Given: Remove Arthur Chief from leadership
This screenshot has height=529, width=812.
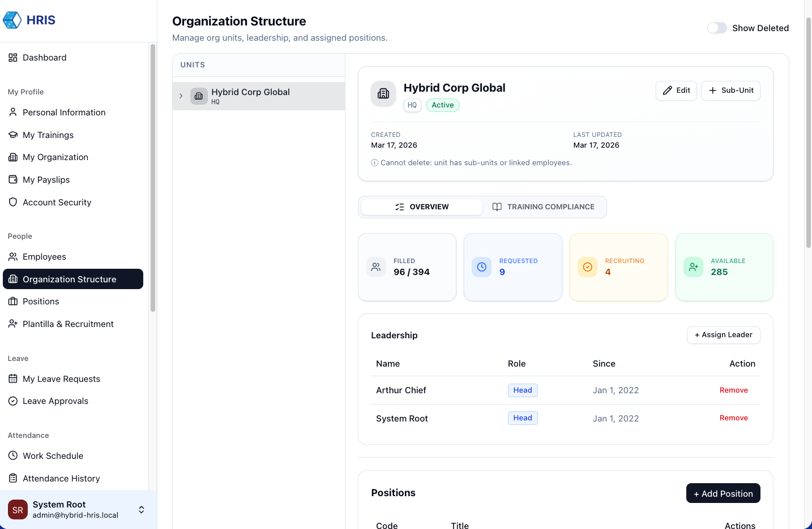Looking at the screenshot, I should 733,390.
